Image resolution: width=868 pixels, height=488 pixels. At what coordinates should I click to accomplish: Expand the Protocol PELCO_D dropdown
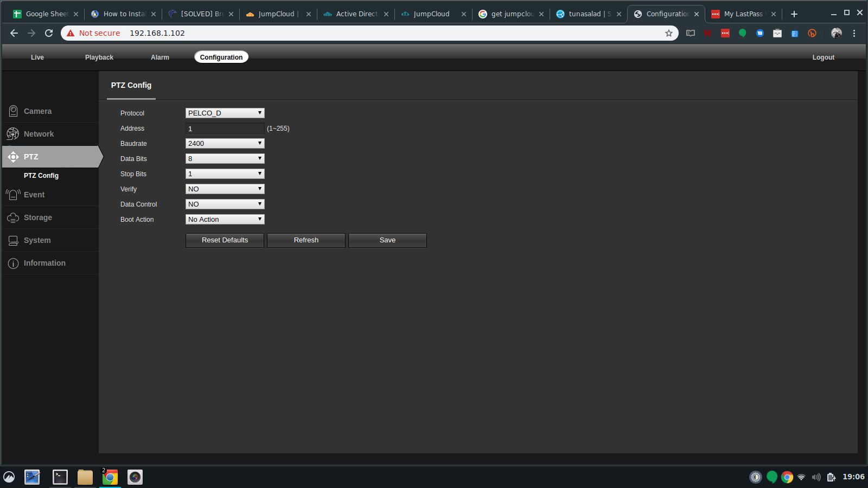pyautogui.click(x=225, y=113)
